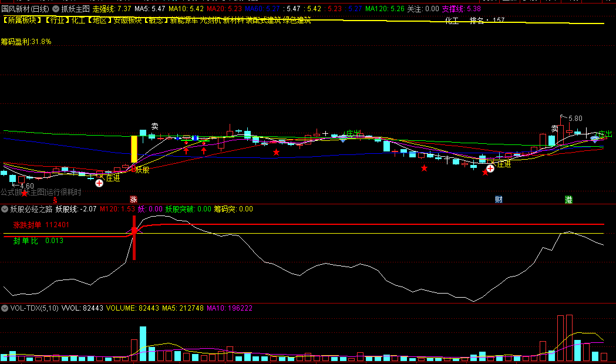This screenshot has width=616, height=364.
Task: Click the first white 卖 sell signal
Action: click(155, 126)
